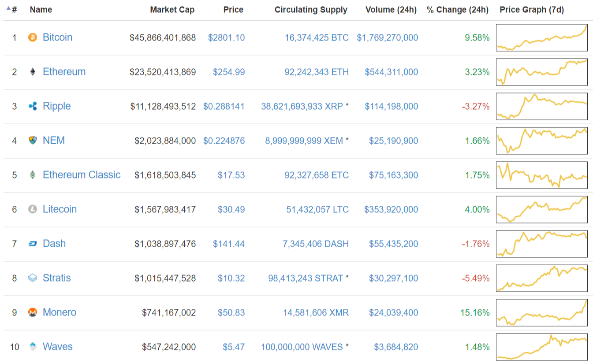
Task: Select Stratis's -5.49% change value
Action: [476, 278]
